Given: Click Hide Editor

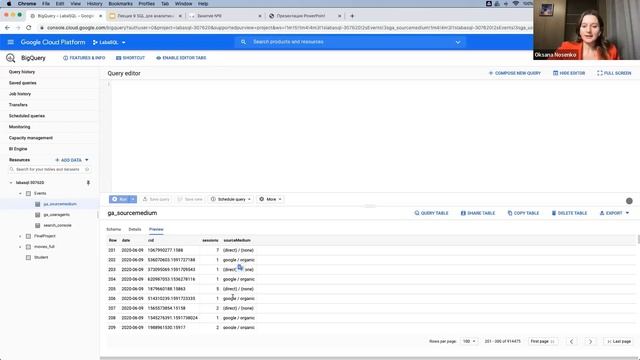Looking at the screenshot, I should pyautogui.click(x=569, y=73).
